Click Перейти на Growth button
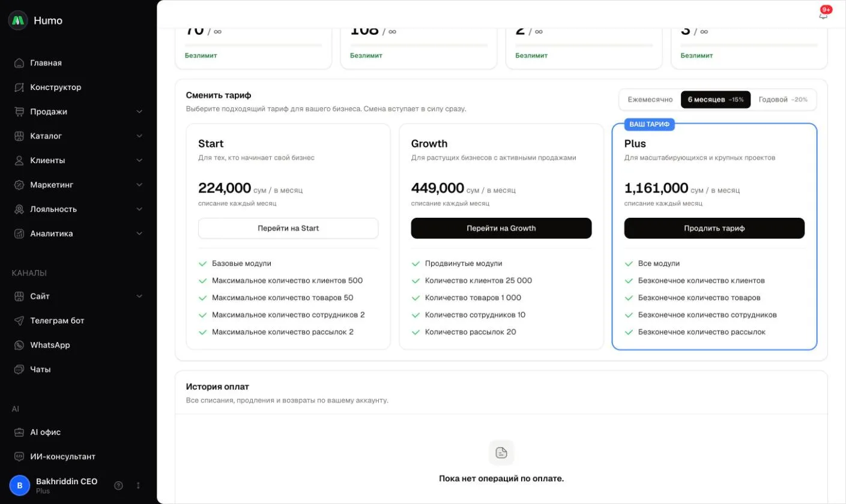This screenshot has height=504, width=846. 501,229
